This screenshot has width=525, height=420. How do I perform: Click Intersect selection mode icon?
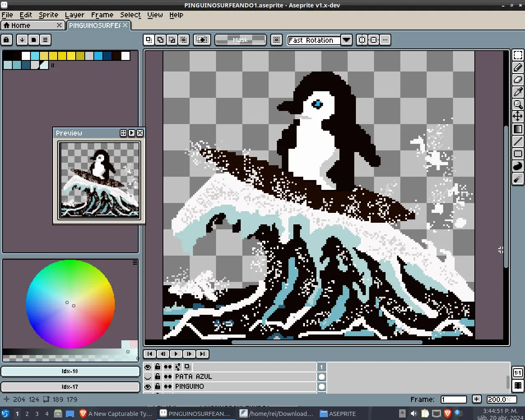pyautogui.click(x=184, y=40)
